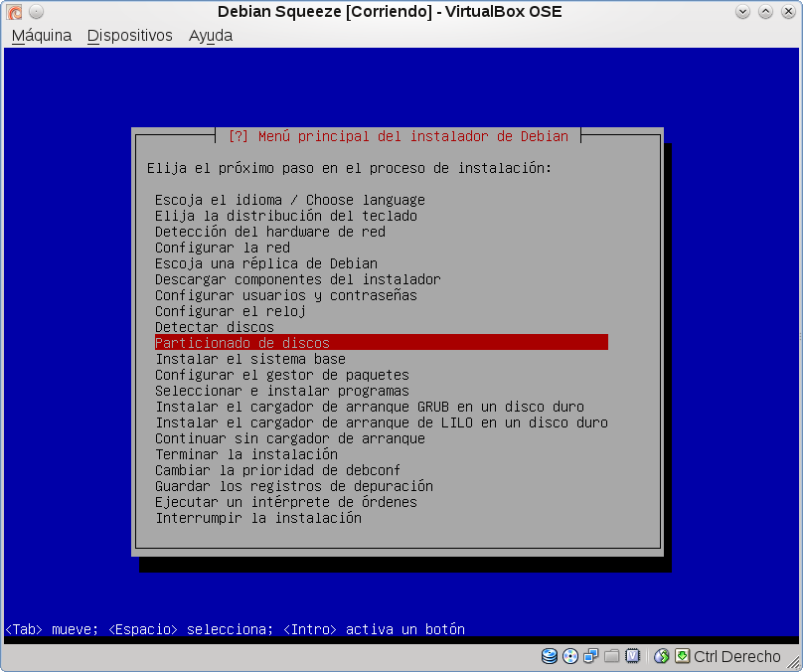Select the LILO boot loader install entry
Screen dimensions: 803x672
(x=381, y=422)
